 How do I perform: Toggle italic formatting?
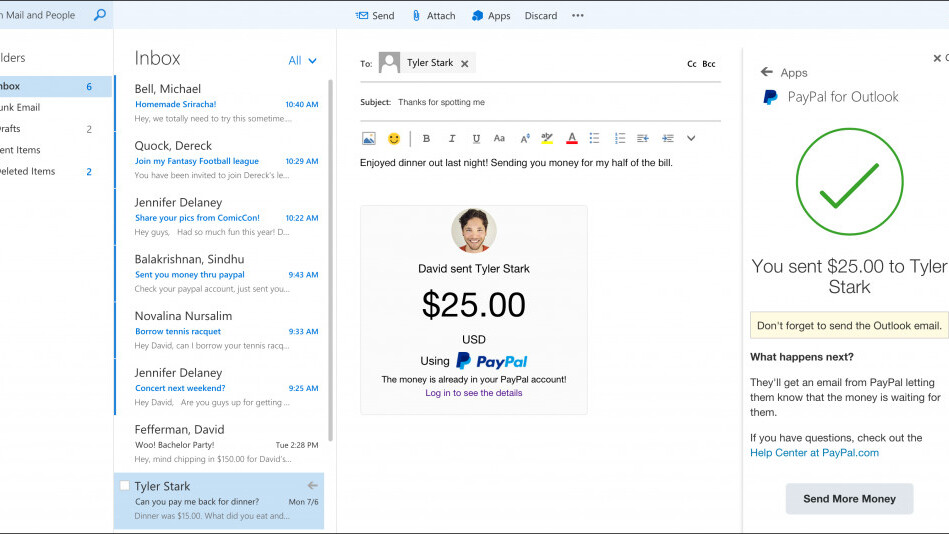[452, 138]
